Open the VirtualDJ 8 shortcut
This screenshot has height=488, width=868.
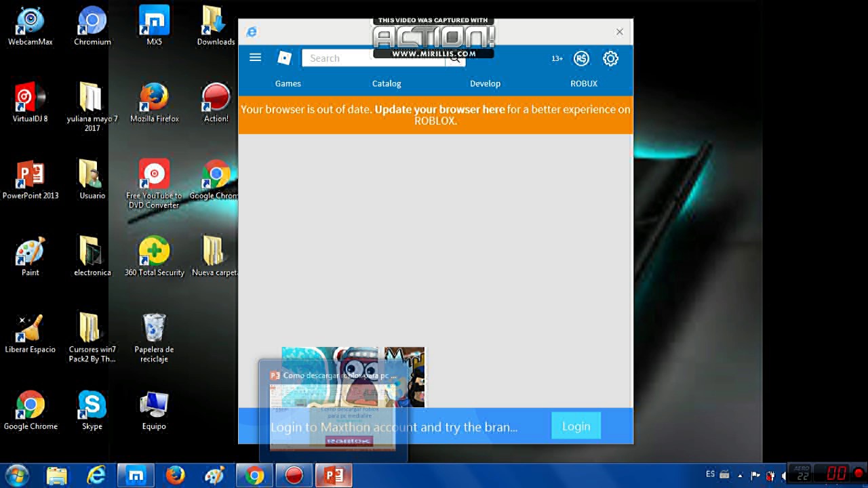pyautogui.click(x=31, y=103)
